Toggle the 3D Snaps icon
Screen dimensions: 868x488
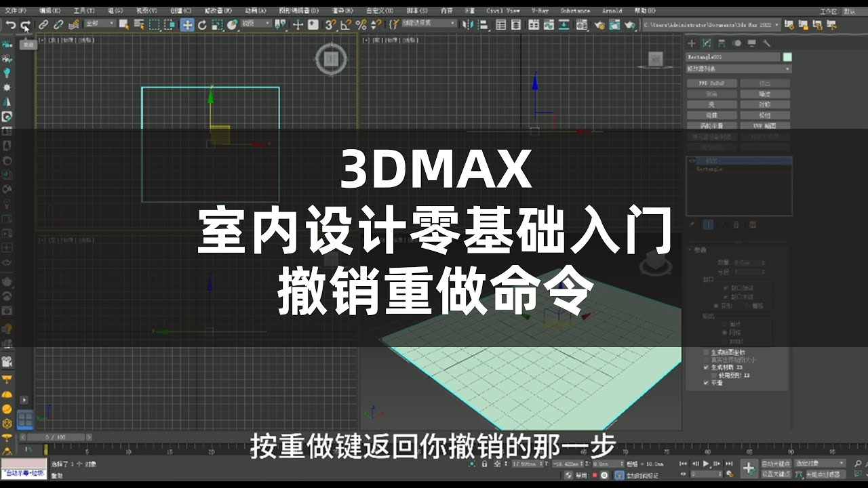[330, 24]
